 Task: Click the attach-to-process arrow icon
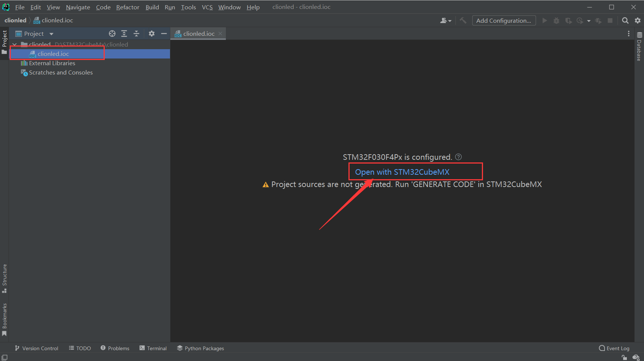tap(598, 20)
